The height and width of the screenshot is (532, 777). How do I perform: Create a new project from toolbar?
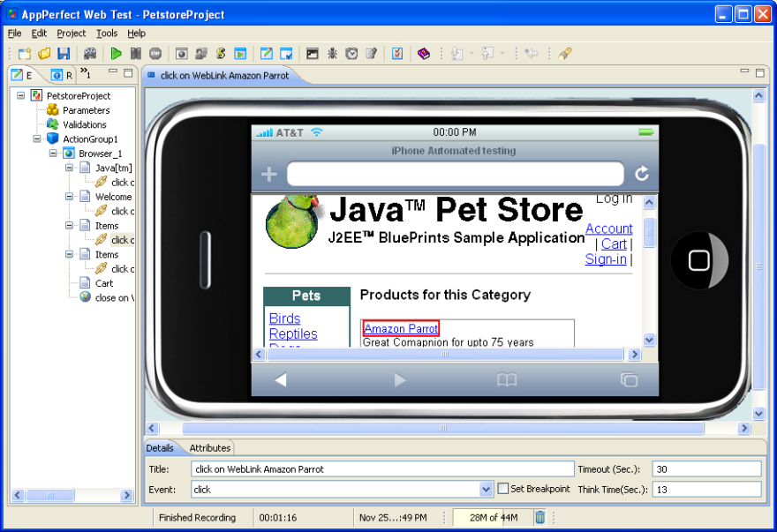pyautogui.click(x=25, y=54)
